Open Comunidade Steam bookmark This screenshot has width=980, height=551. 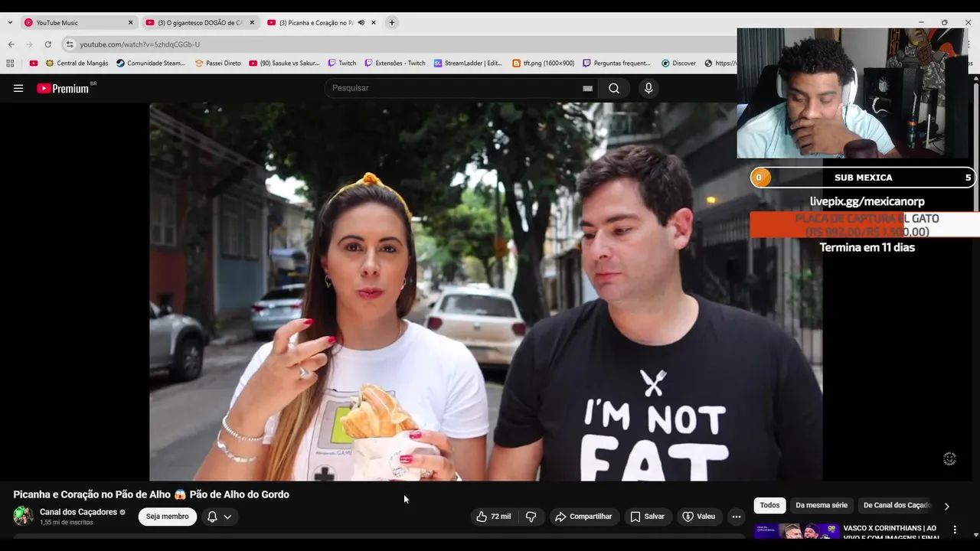[x=151, y=64]
